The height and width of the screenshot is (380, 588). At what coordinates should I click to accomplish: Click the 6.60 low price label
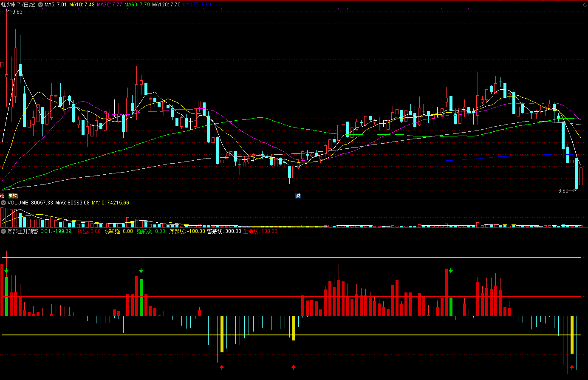click(563, 191)
